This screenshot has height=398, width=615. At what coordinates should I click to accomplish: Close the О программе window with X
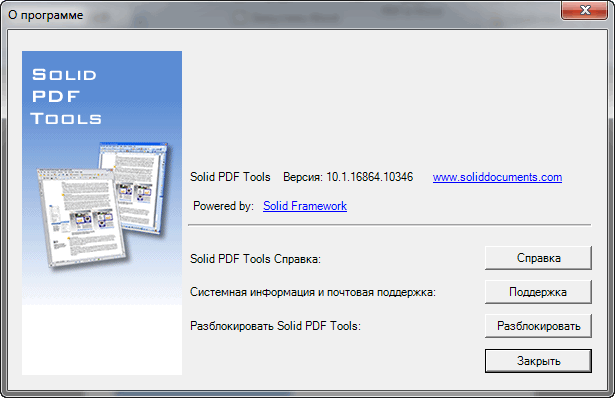tap(585, 10)
